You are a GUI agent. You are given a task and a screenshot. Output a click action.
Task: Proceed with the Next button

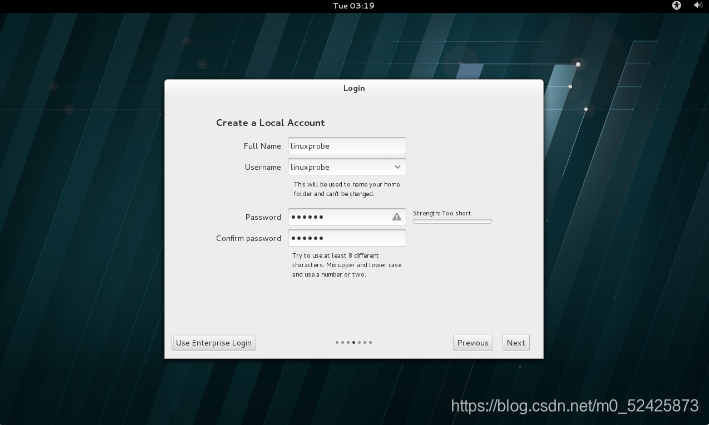click(515, 343)
